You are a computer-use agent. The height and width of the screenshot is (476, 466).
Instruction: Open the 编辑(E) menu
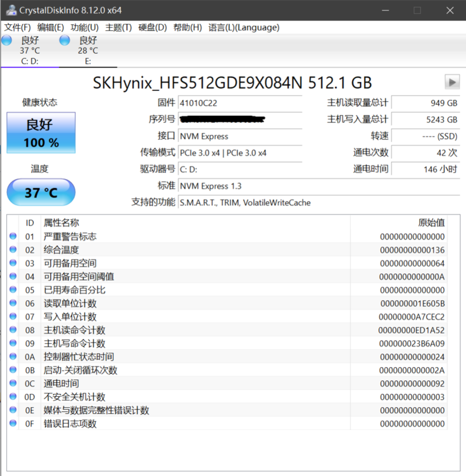click(x=51, y=27)
